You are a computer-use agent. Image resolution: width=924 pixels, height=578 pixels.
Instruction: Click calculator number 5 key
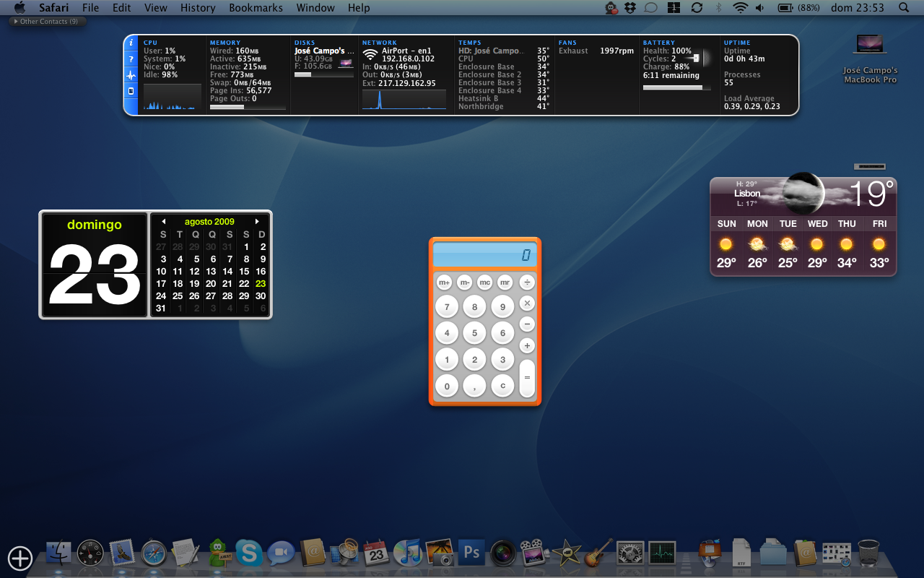pyautogui.click(x=474, y=333)
